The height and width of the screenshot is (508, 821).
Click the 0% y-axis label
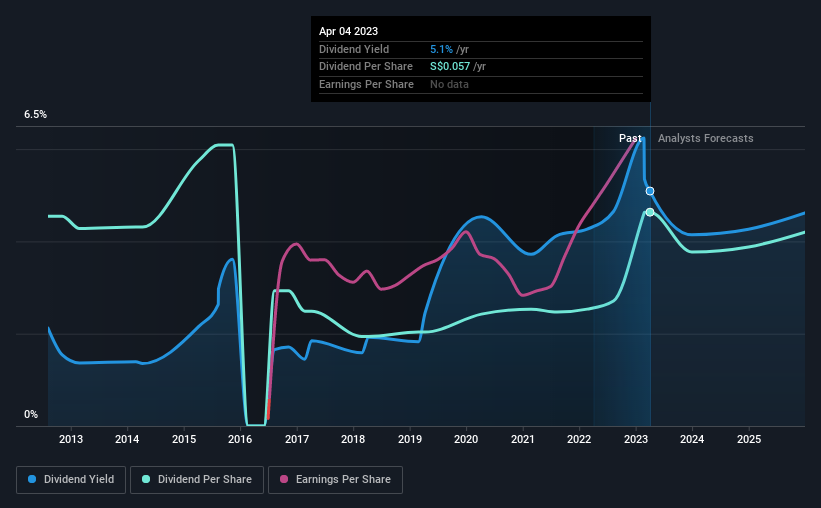pyautogui.click(x=31, y=414)
